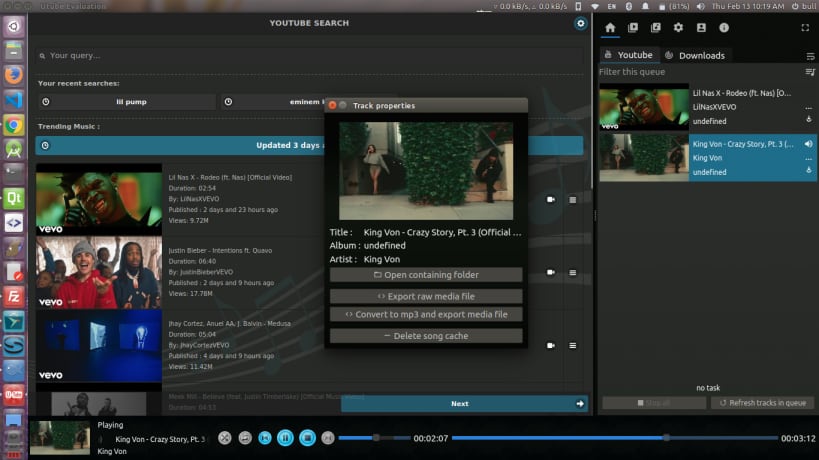Open the music library icon in top toolbar
The image size is (819, 460).
click(656, 28)
